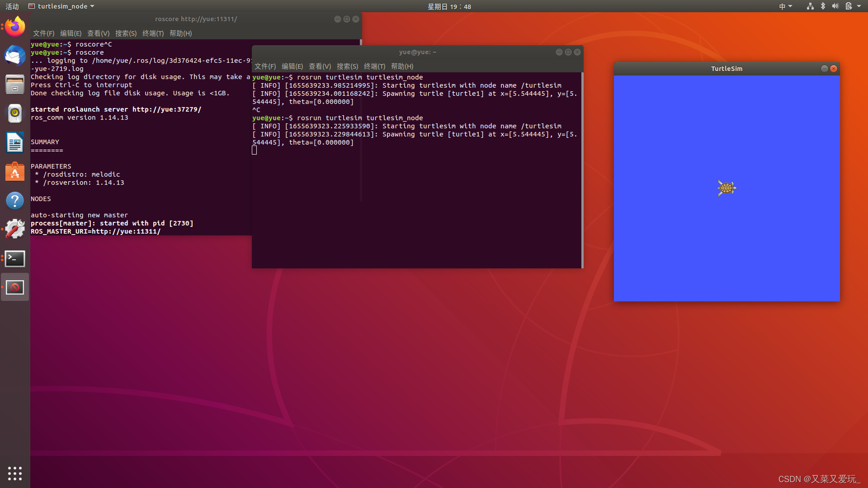Click the terminal cursor in yue@yue window

pos(255,150)
